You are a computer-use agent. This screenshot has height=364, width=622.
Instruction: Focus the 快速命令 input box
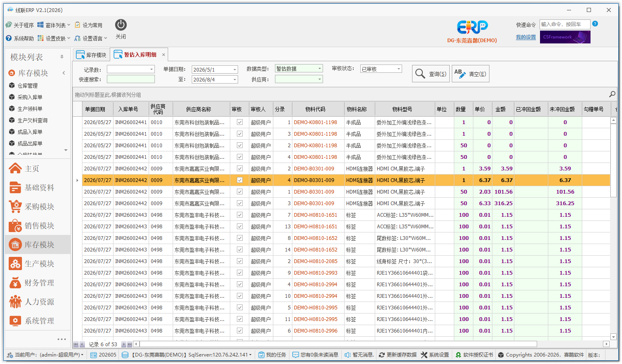coord(565,24)
